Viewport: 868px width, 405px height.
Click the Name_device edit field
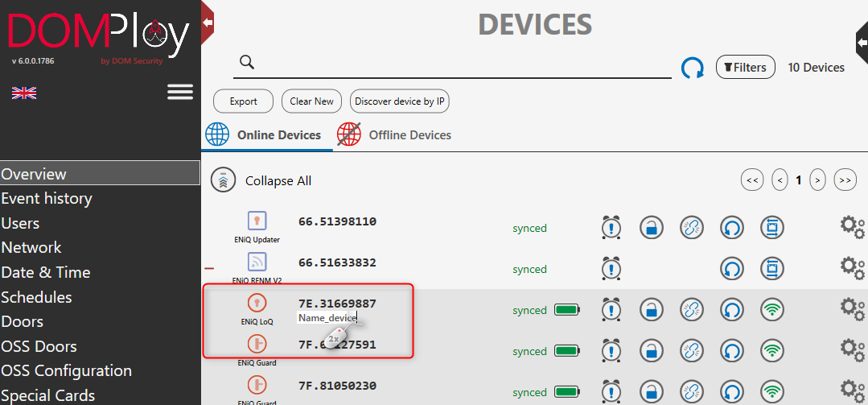pyautogui.click(x=327, y=318)
